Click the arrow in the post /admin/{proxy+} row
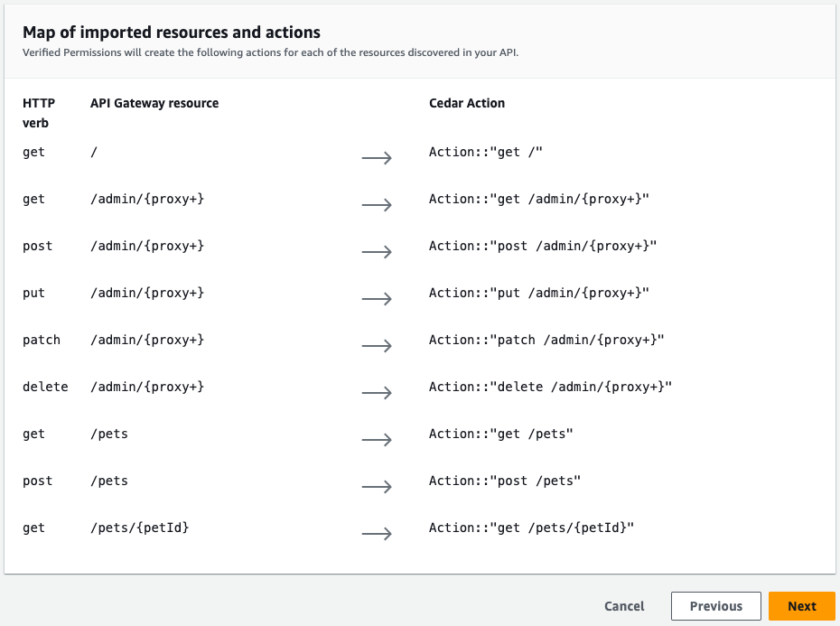Screen dimensions: 840x626 tap(377, 252)
